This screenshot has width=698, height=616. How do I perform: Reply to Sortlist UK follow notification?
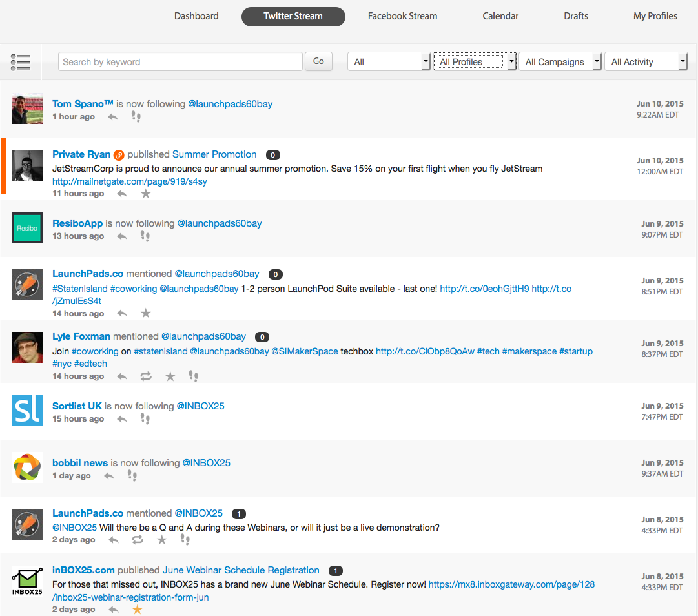pos(122,419)
